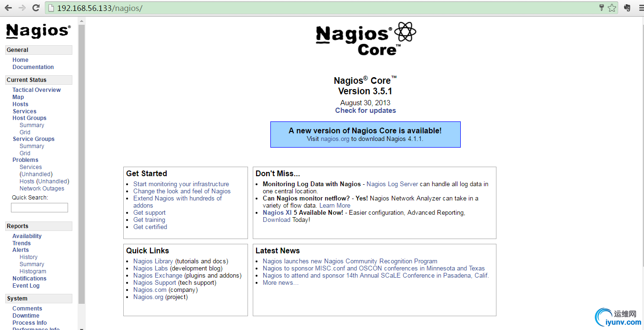Open Extend Nagios with hundreds of addons

178,202
